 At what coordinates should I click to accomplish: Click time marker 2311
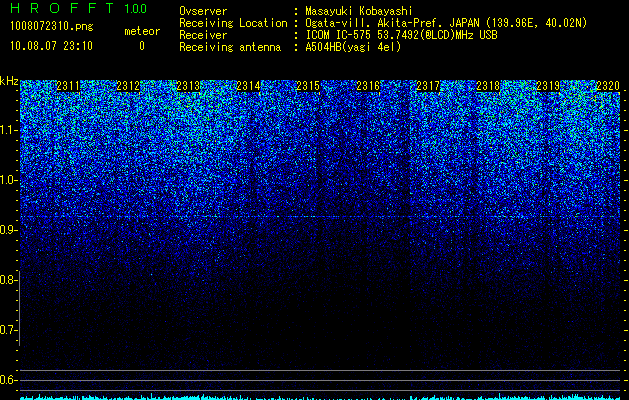pyautogui.click(x=68, y=86)
